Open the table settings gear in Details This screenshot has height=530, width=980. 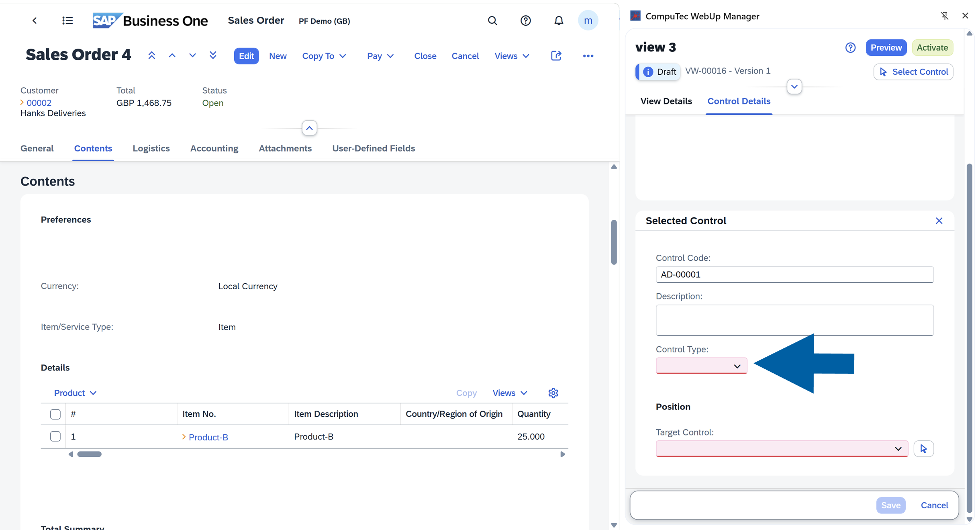click(x=553, y=393)
